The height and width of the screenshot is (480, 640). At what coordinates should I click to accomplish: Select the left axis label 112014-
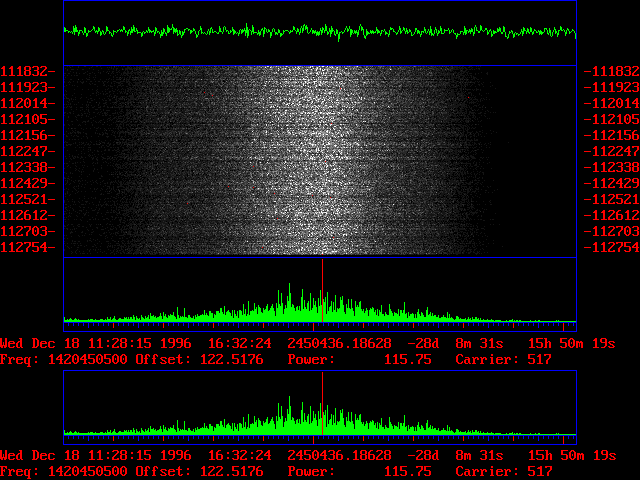28,103
